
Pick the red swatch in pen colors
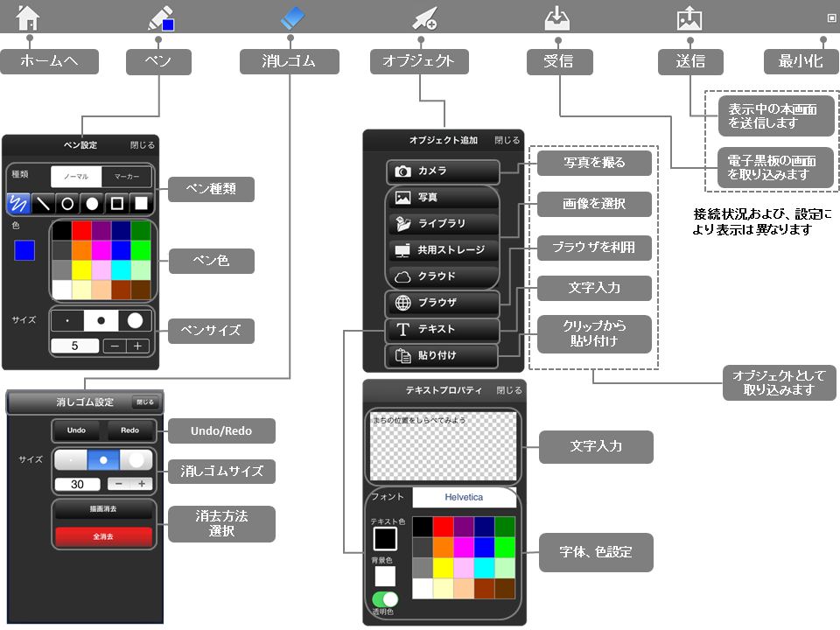point(81,230)
